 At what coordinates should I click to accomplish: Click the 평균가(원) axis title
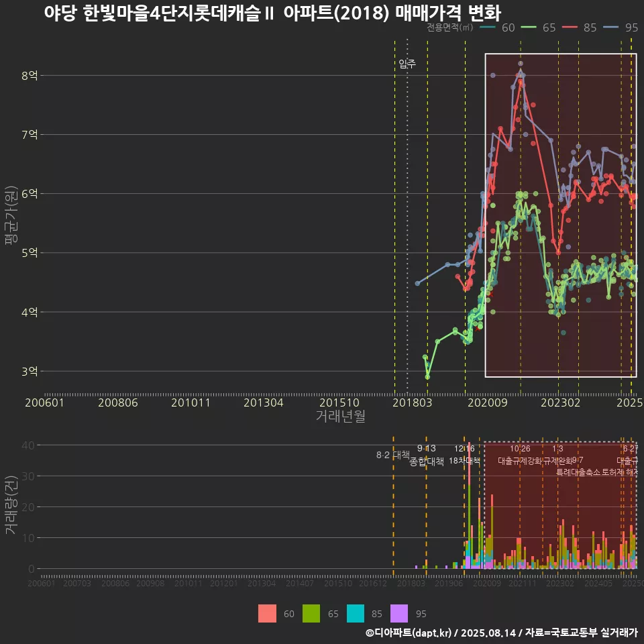coord(11,215)
